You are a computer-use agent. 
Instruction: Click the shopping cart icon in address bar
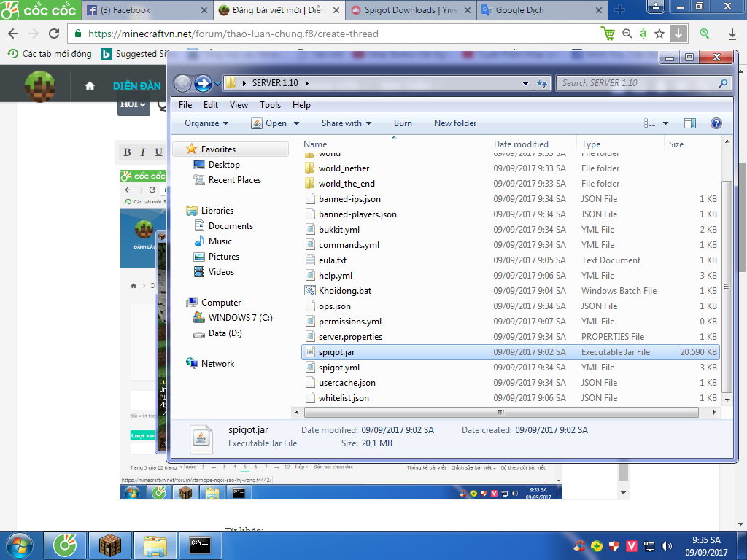[x=608, y=34]
